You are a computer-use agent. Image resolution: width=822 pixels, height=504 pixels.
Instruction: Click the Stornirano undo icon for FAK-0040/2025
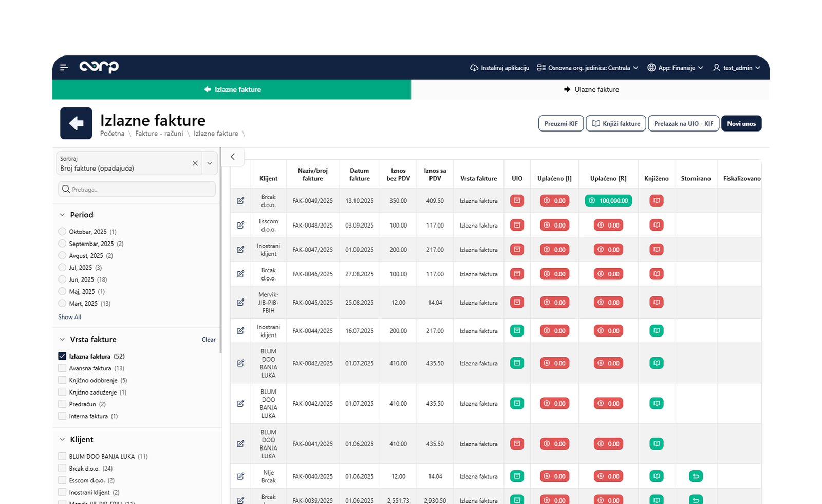pyautogui.click(x=696, y=476)
